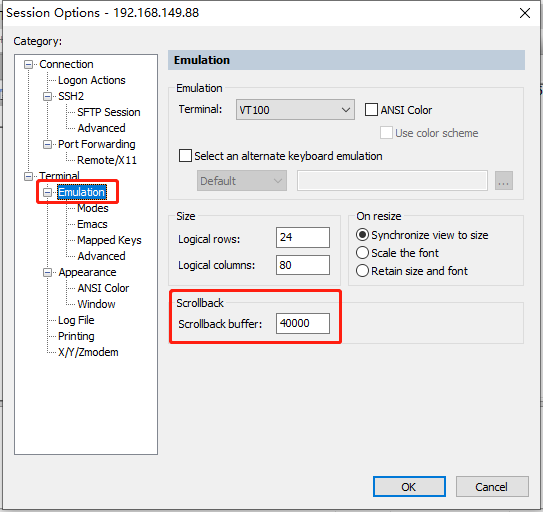543x512 pixels.
Task: Select the SFTP Session category
Action: click(108, 112)
